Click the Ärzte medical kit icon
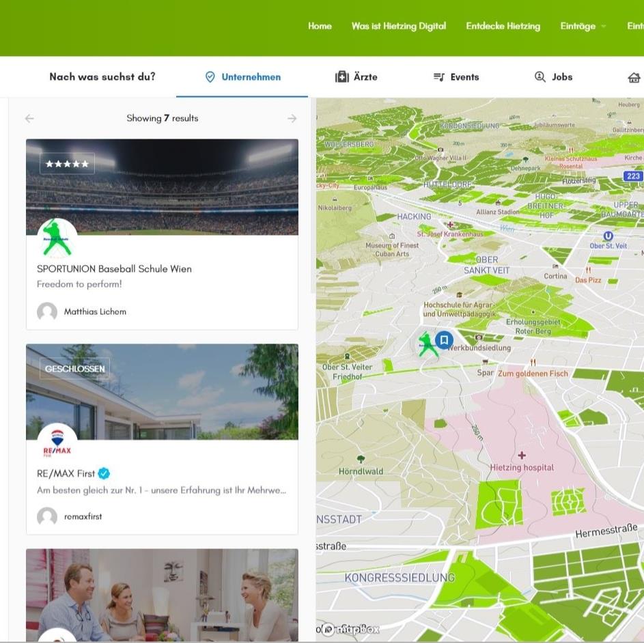 (341, 76)
